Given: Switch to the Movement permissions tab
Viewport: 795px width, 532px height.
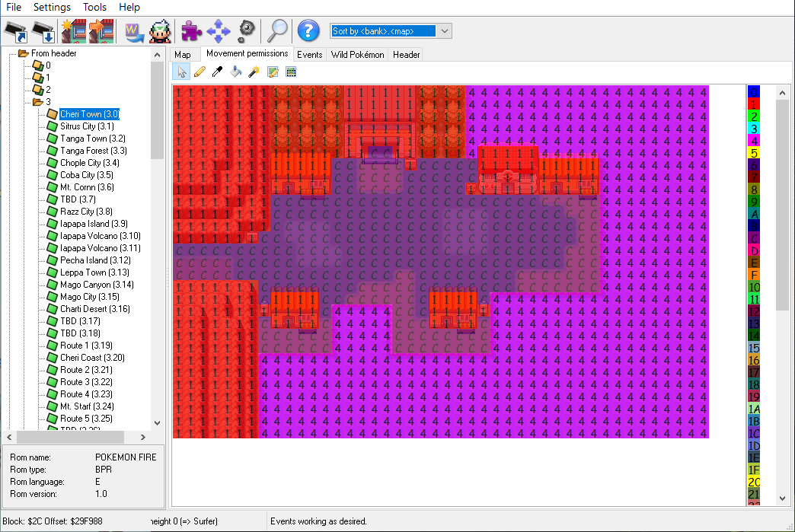Looking at the screenshot, I should click(247, 53).
